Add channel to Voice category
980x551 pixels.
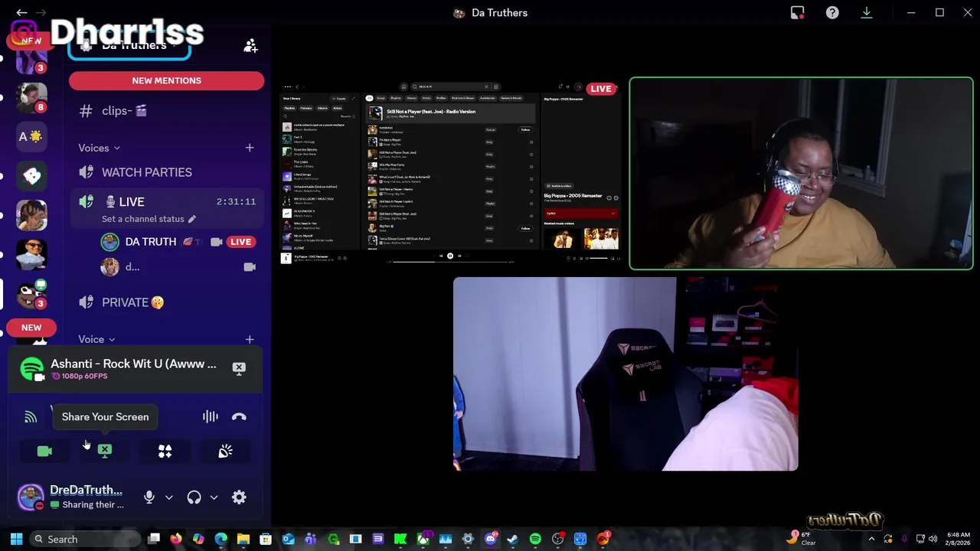point(250,339)
